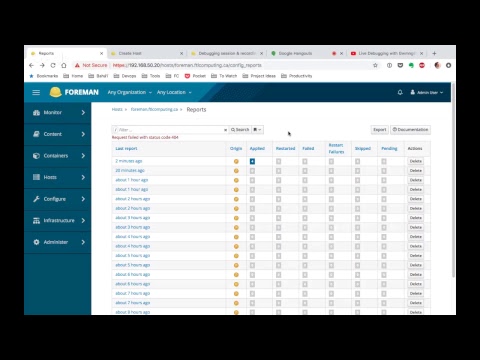Click the Monitor dashboard icon in sidebar

[36, 113]
